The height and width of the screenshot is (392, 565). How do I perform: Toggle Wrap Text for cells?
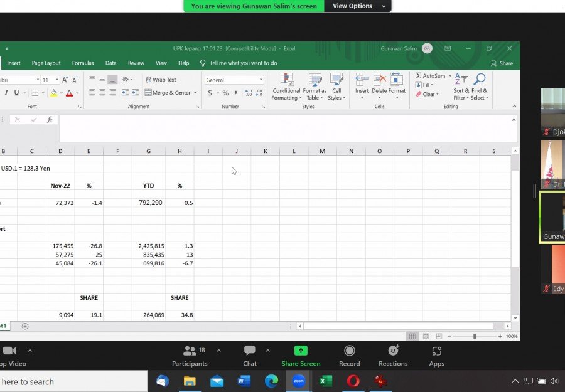pos(161,80)
